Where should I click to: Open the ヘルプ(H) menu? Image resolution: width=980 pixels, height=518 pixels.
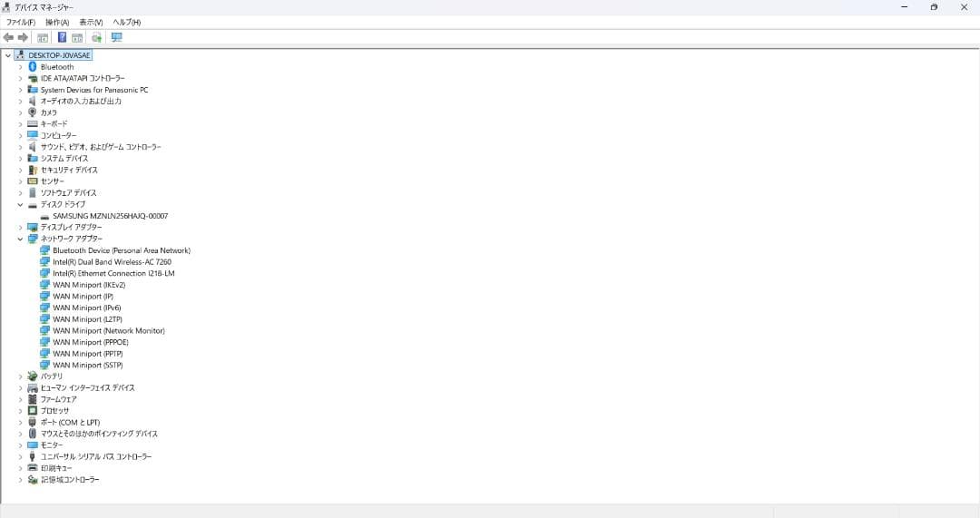(127, 22)
